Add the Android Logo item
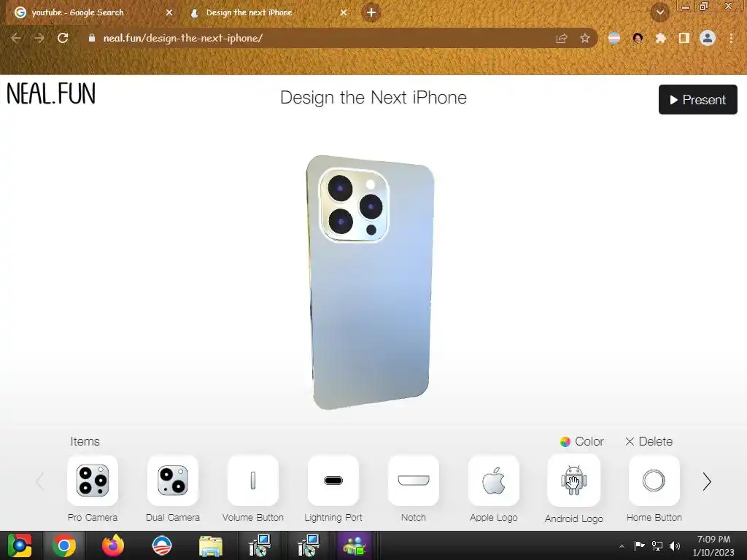 point(573,481)
